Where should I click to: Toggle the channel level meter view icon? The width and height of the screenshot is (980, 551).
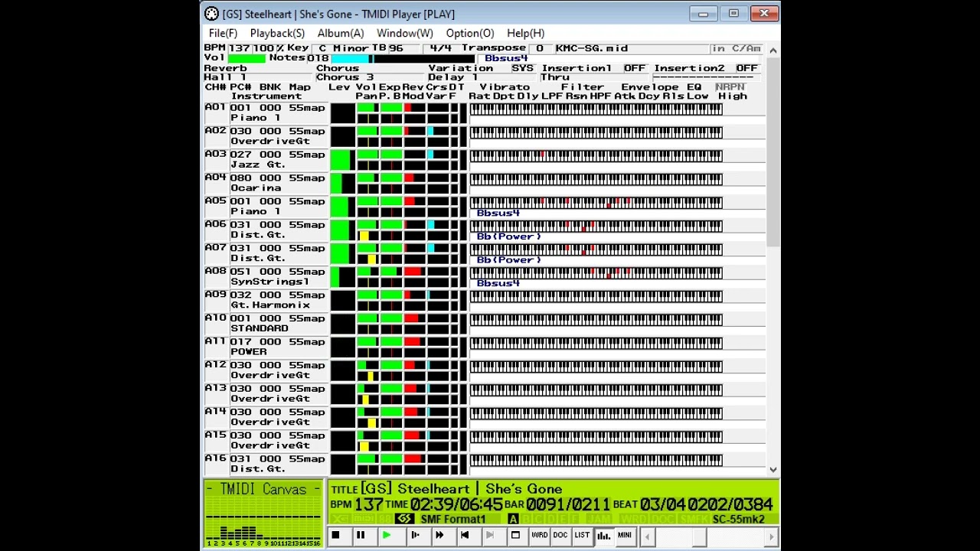(x=603, y=536)
